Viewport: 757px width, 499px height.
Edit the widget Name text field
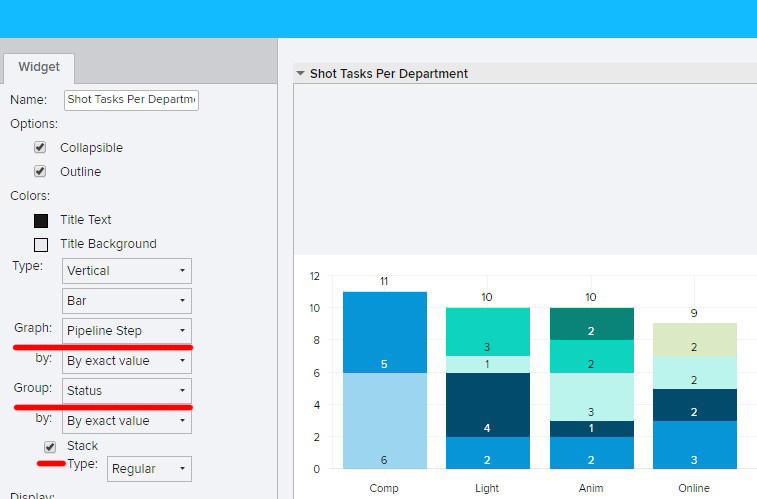pyautogui.click(x=131, y=100)
